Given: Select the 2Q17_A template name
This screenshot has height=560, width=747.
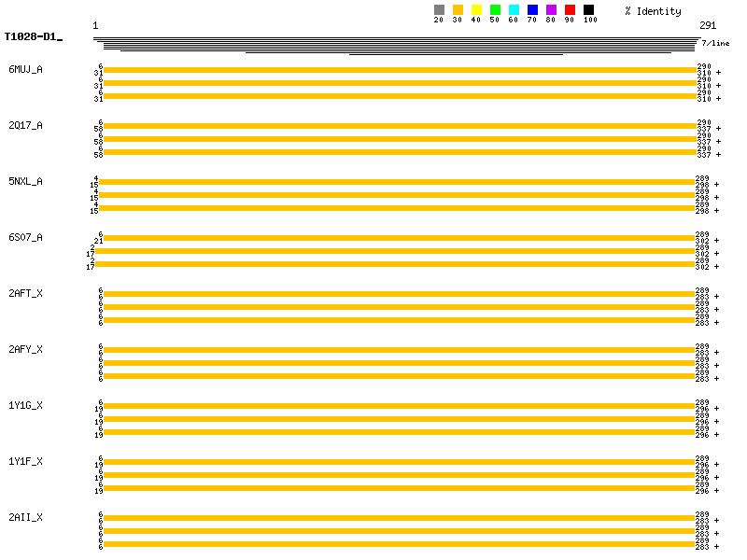Looking at the screenshot, I should [25, 125].
